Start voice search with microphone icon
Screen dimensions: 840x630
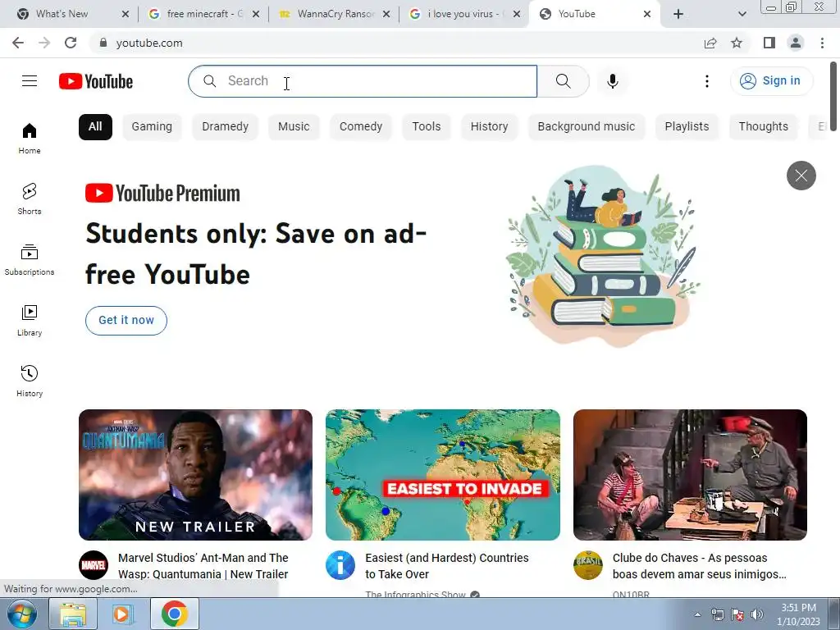coord(613,81)
